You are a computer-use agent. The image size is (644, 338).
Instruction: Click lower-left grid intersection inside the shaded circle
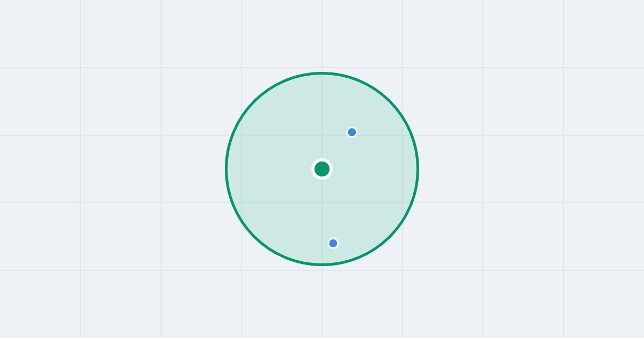[241, 203]
